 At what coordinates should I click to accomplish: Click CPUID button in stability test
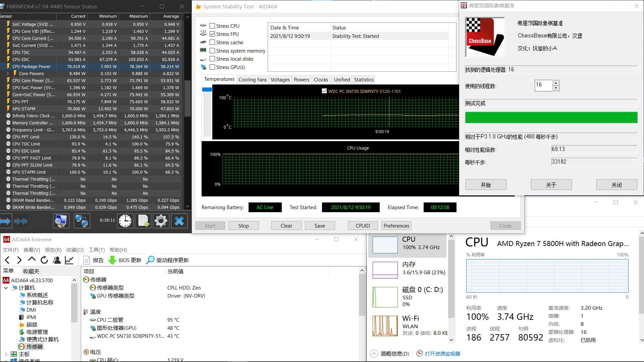(363, 226)
